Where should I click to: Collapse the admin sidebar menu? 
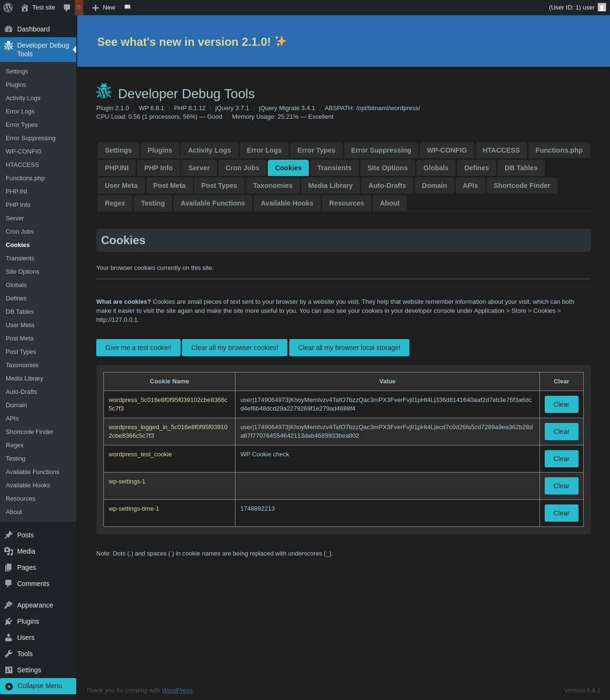coord(38,686)
